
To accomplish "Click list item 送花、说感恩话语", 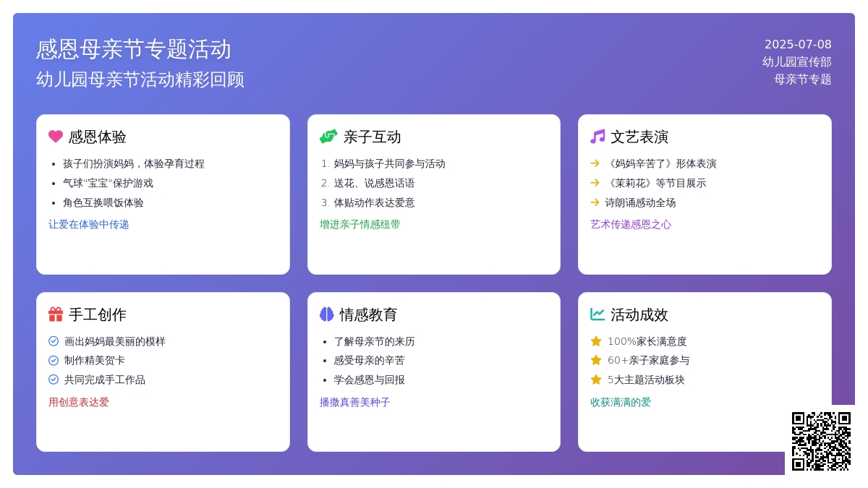I will click(x=375, y=184).
